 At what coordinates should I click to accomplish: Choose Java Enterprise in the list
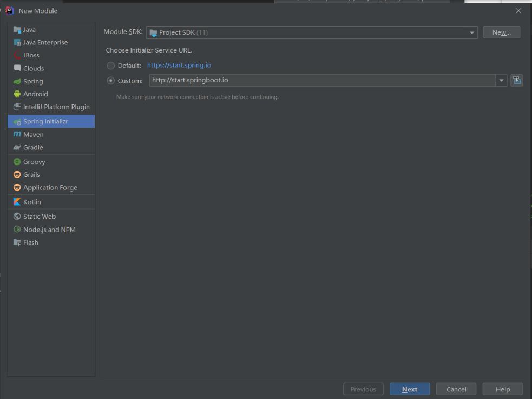[51, 42]
